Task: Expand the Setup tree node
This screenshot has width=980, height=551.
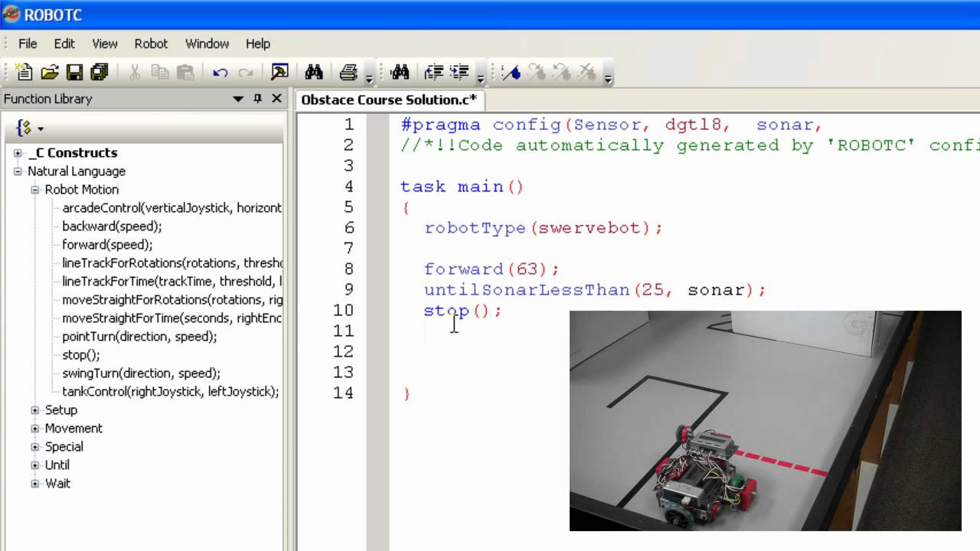Action: pos(35,410)
